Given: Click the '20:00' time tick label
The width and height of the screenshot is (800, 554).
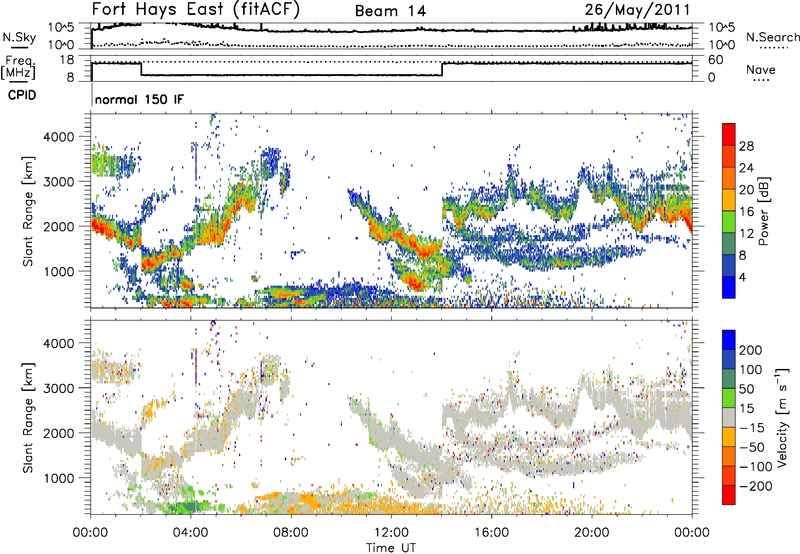Looking at the screenshot, I should pyautogui.click(x=591, y=533).
